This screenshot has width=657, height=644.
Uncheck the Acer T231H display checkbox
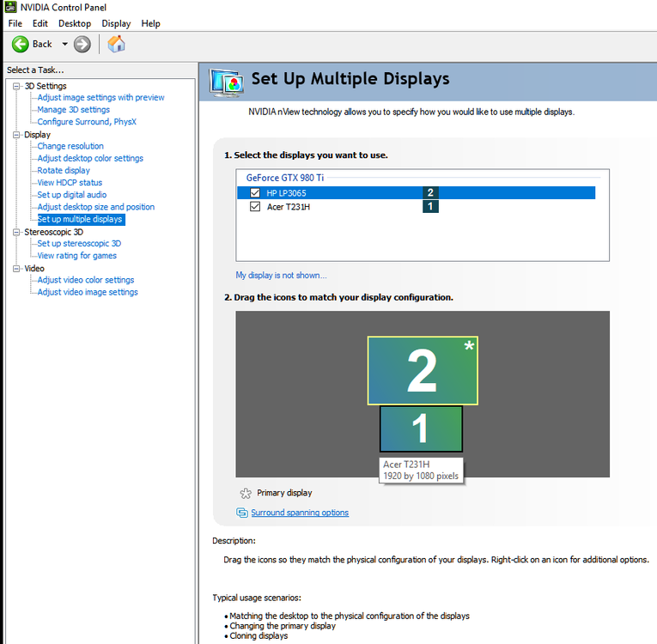255,207
